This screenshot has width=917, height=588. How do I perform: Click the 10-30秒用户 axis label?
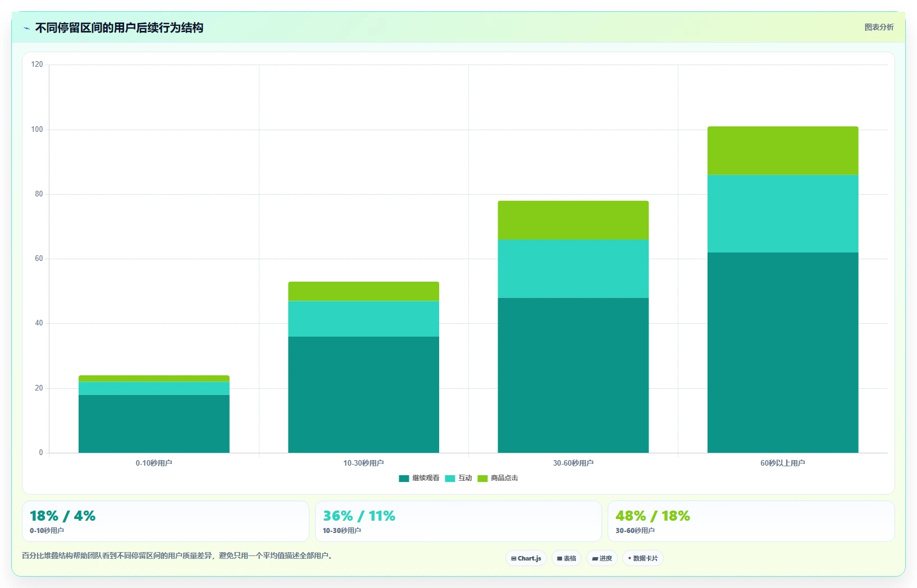[363, 463]
